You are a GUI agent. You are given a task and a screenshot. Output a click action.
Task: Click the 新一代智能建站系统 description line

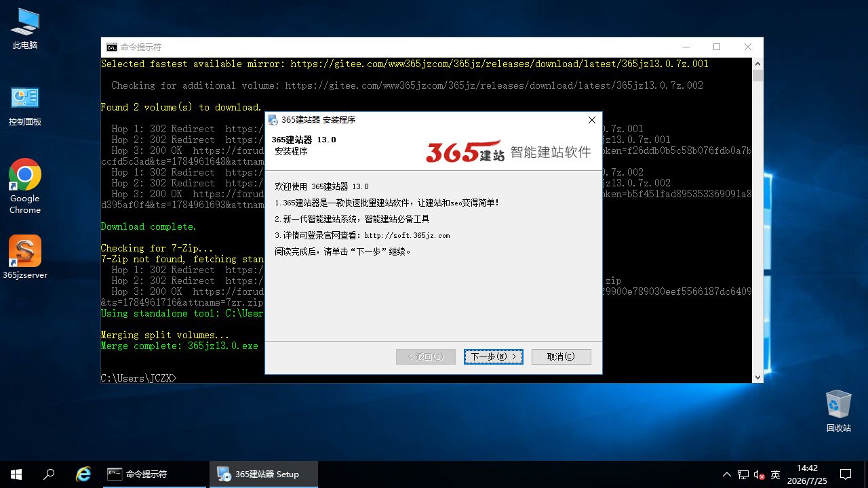tap(352, 219)
